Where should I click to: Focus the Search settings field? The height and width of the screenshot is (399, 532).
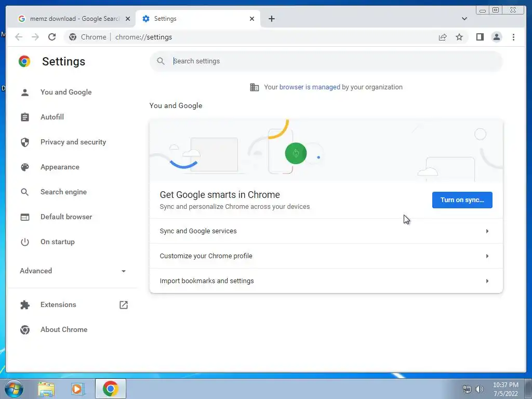click(326, 61)
